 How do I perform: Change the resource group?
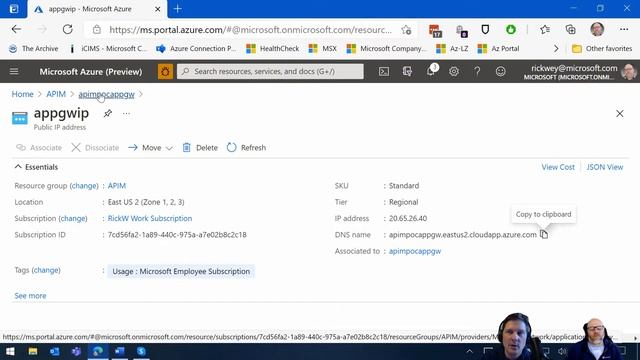pos(84,186)
